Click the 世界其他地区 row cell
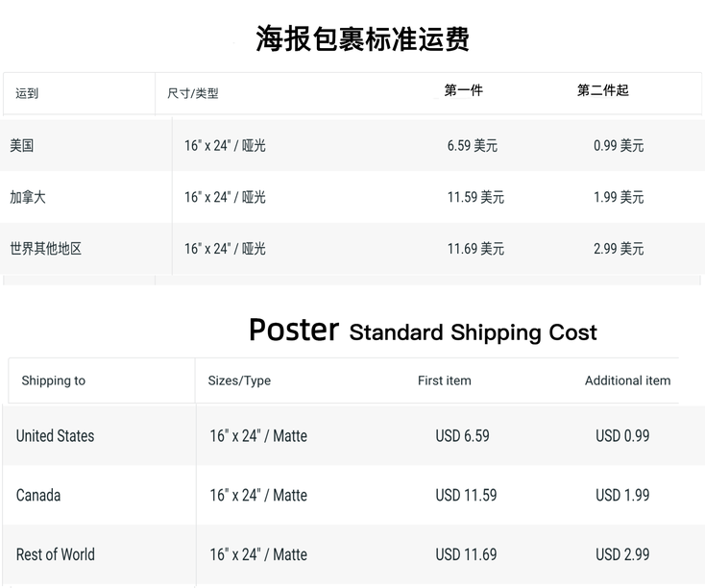The image size is (705, 588). tap(46, 249)
